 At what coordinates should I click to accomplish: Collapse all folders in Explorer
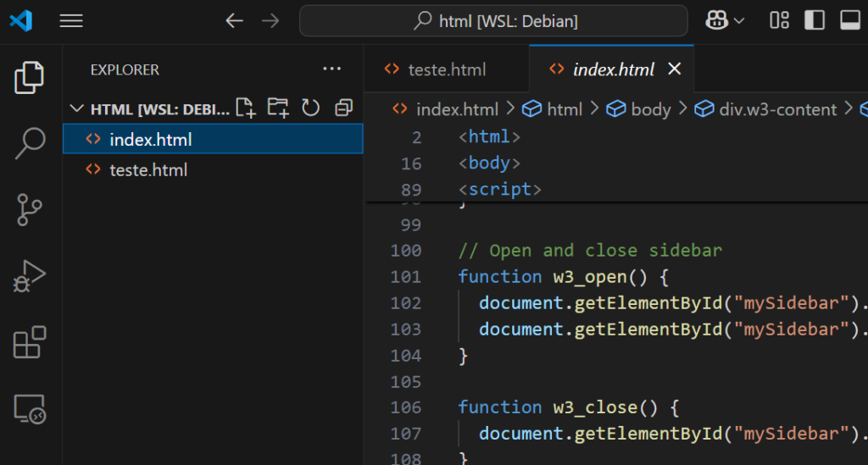[x=343, y=108]
